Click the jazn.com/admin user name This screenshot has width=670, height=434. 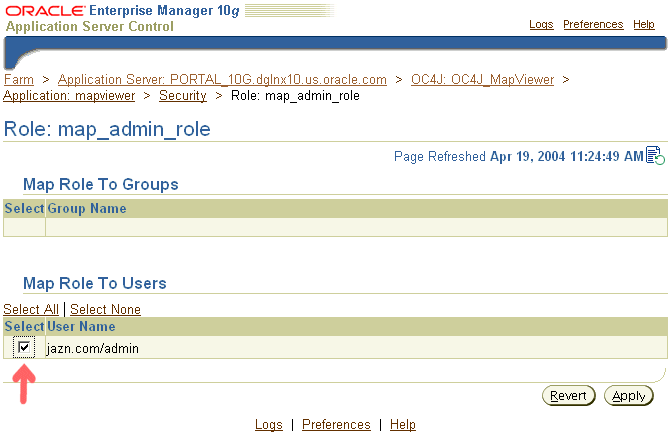pos(93,349)
